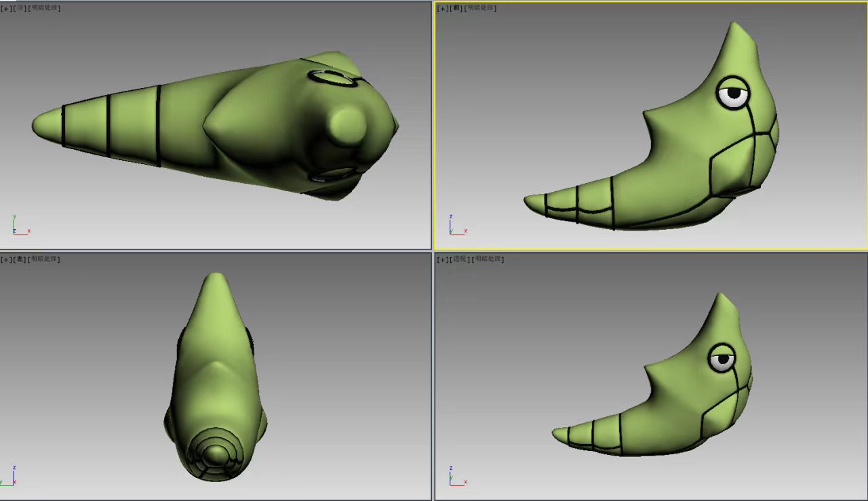
Task: Click the axis gizmo in the Top (顶) viewport
Action: [20, 225]
